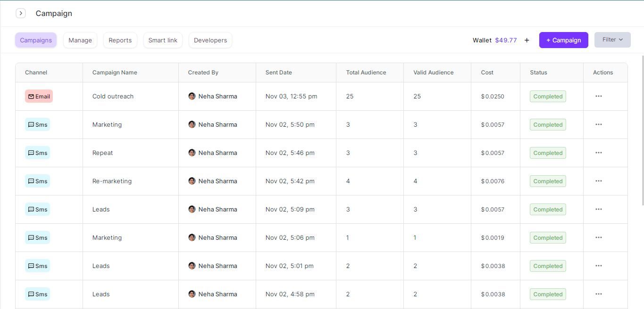Click the + Campaign button
Screen dimensions: 644x309
click(563, 40)
